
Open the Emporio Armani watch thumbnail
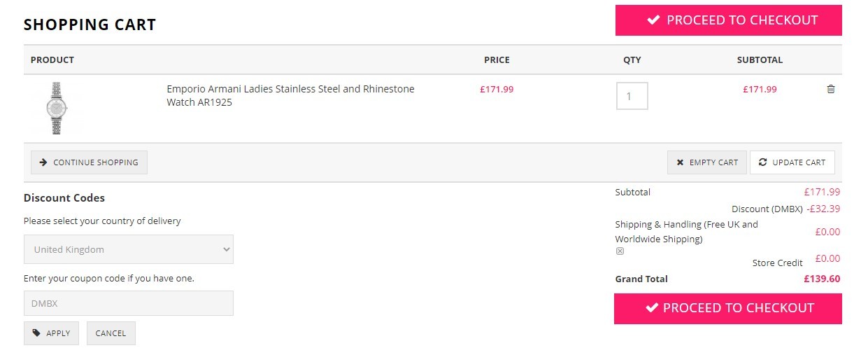click(x=56, y=108)
